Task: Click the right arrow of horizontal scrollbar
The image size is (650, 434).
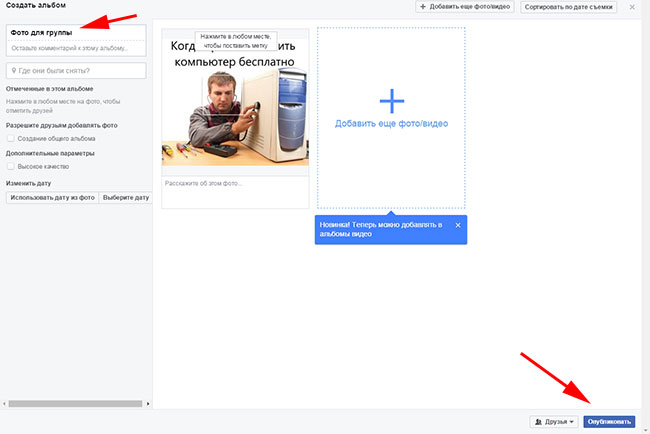Action: [x=149, y=404]
